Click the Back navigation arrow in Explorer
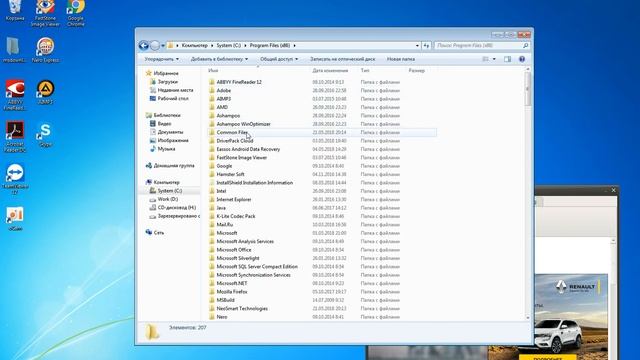This screenshot has height=360, width=640. pyautogui.click(x=143, y=45)
